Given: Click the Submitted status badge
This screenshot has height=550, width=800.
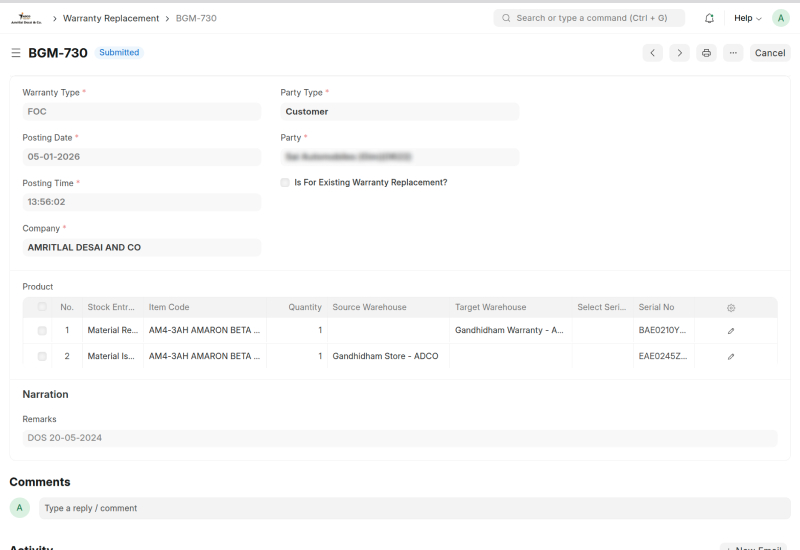Looking at the screenshot, I should (x=119, y=53).
